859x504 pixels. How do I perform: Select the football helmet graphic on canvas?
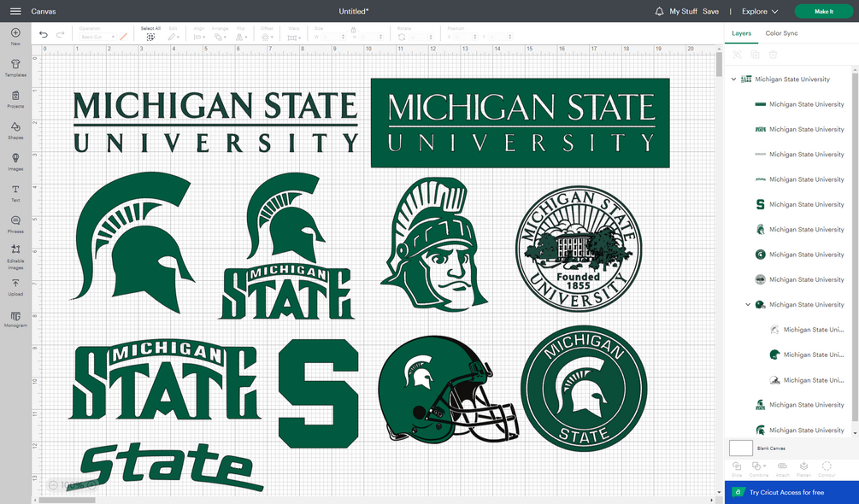point(448,389)
